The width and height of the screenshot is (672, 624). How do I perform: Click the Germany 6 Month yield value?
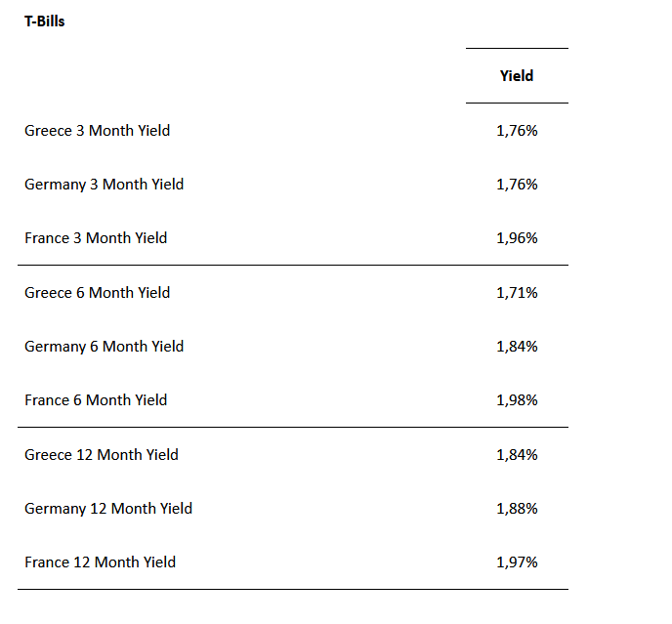(517, 346)
